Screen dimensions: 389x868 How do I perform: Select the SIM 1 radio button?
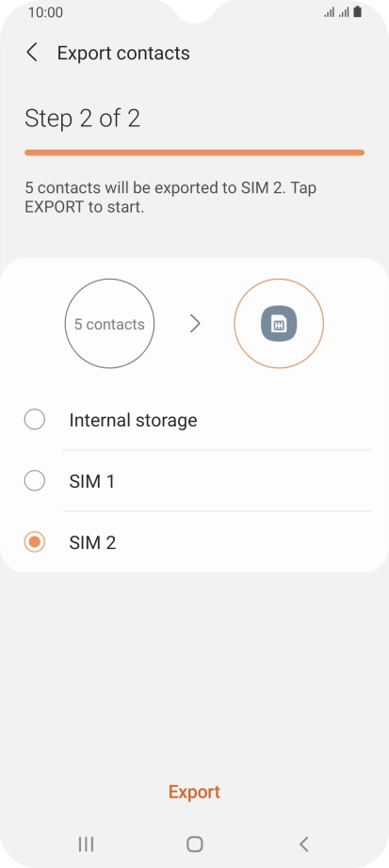pyautogui.click(x=34, y=480)
